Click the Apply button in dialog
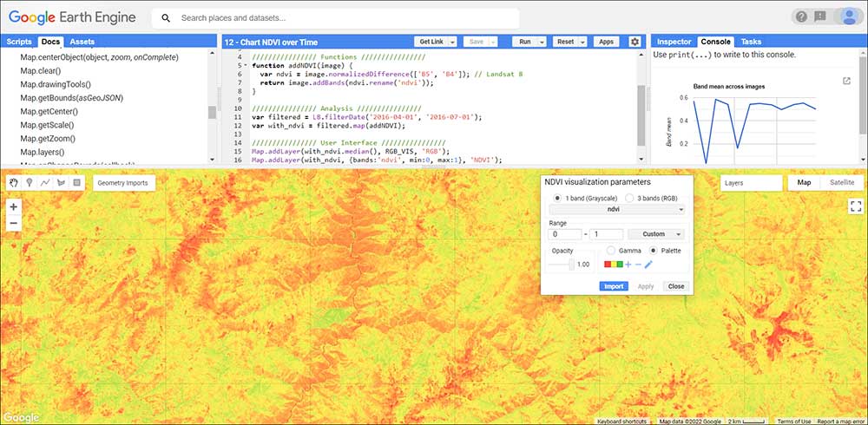 click(x=646, y=286)
